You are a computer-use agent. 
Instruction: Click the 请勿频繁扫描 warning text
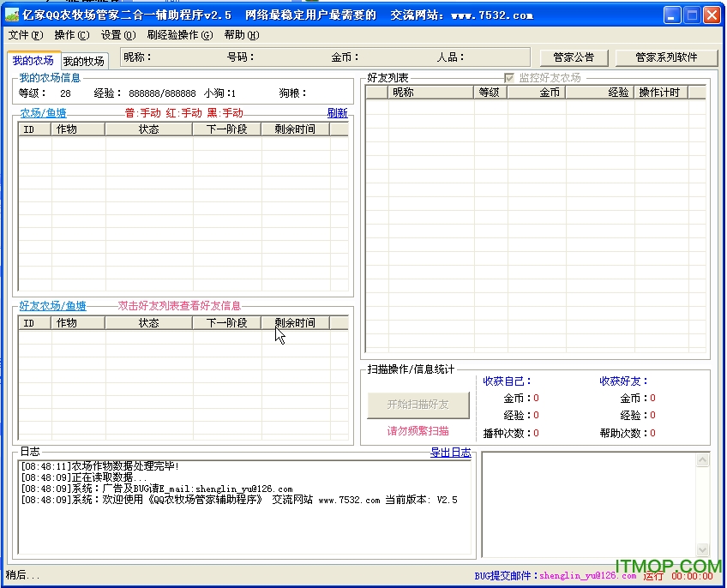(x=418, y=431)
